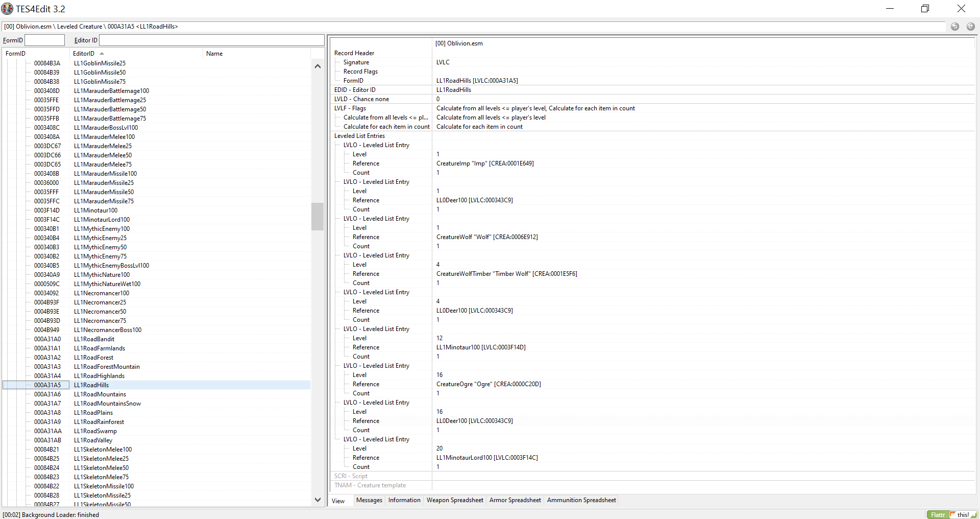
Task: Switch to the Ammunition Spreadsheet tab
Action: click(x=581, y=501)
